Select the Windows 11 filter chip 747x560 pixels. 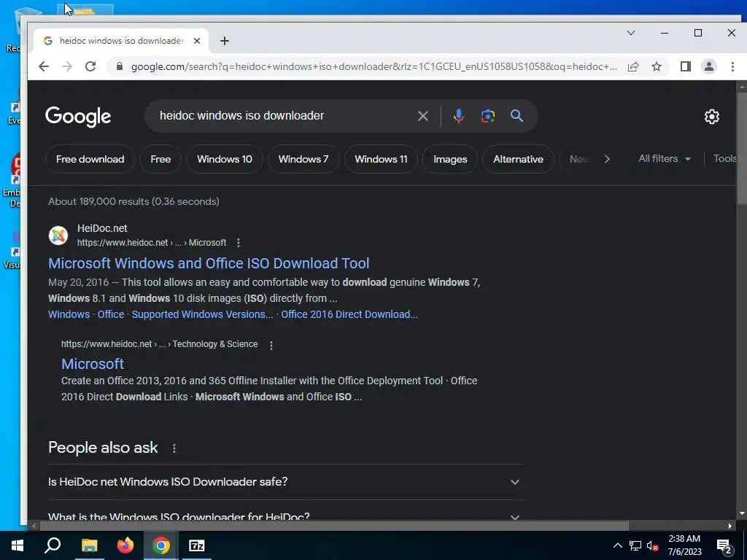(x=381, y=159)
